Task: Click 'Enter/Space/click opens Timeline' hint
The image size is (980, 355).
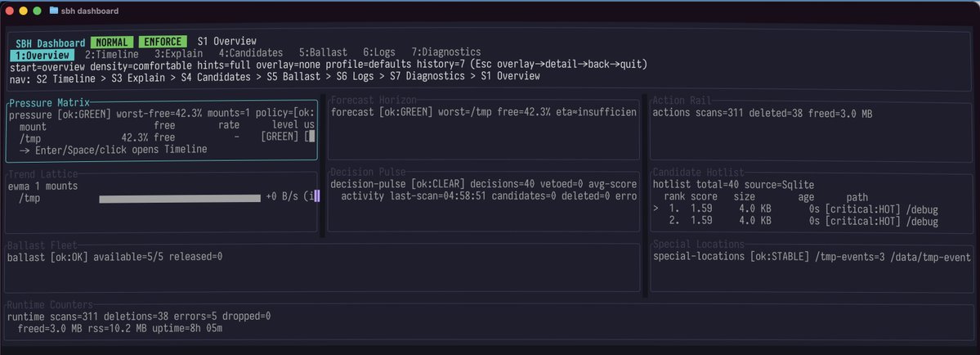Action: click(113, 150)
